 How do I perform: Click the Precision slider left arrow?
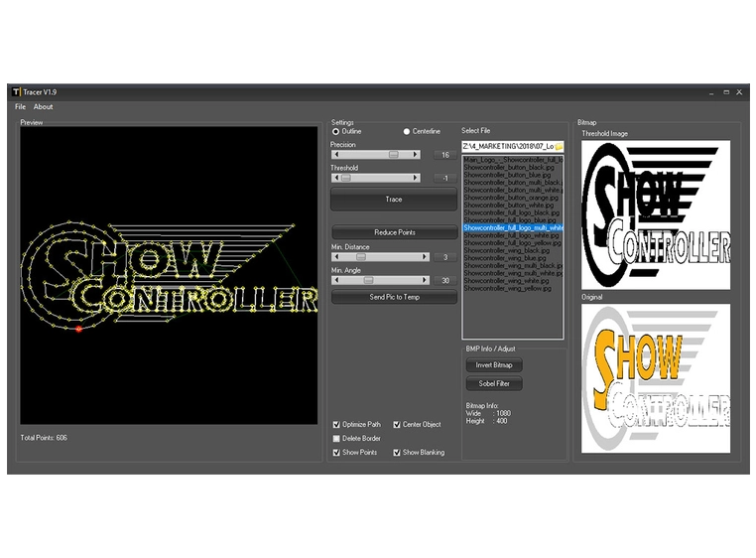(336, 155)
